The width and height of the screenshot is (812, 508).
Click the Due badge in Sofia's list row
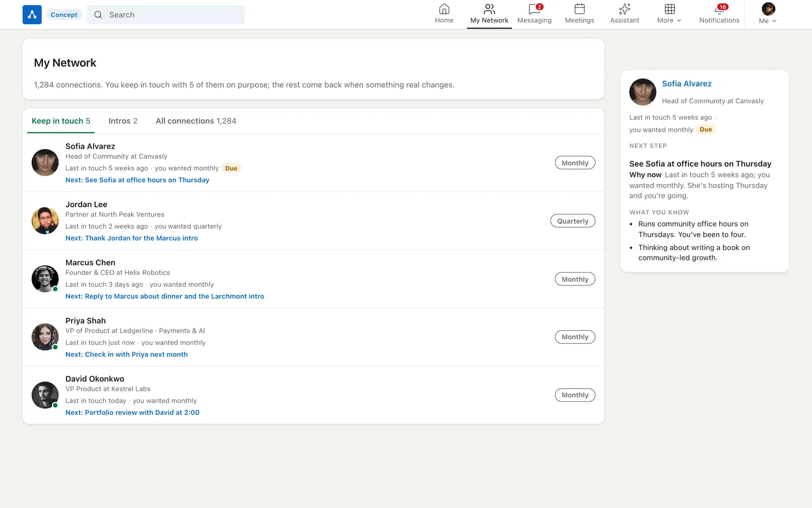(231, 168)
